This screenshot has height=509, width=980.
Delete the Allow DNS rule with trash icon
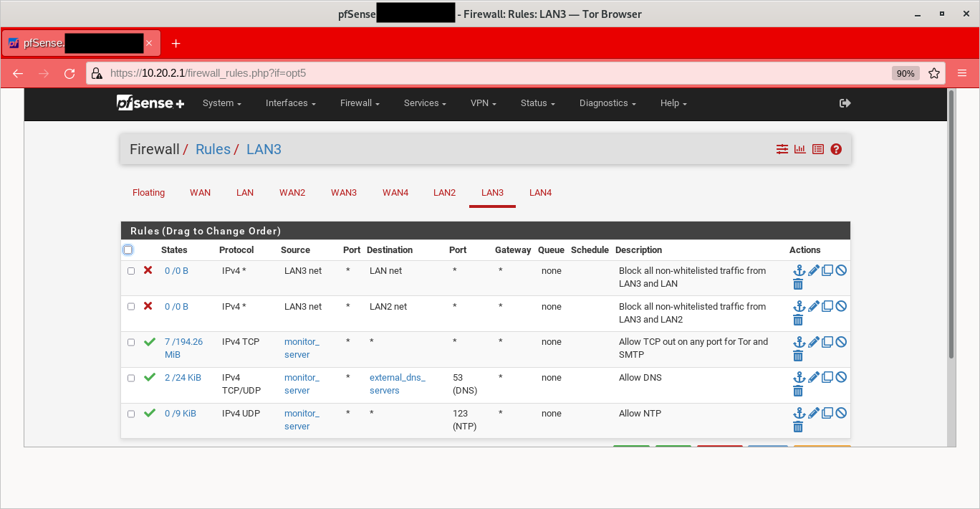(798, 390)
